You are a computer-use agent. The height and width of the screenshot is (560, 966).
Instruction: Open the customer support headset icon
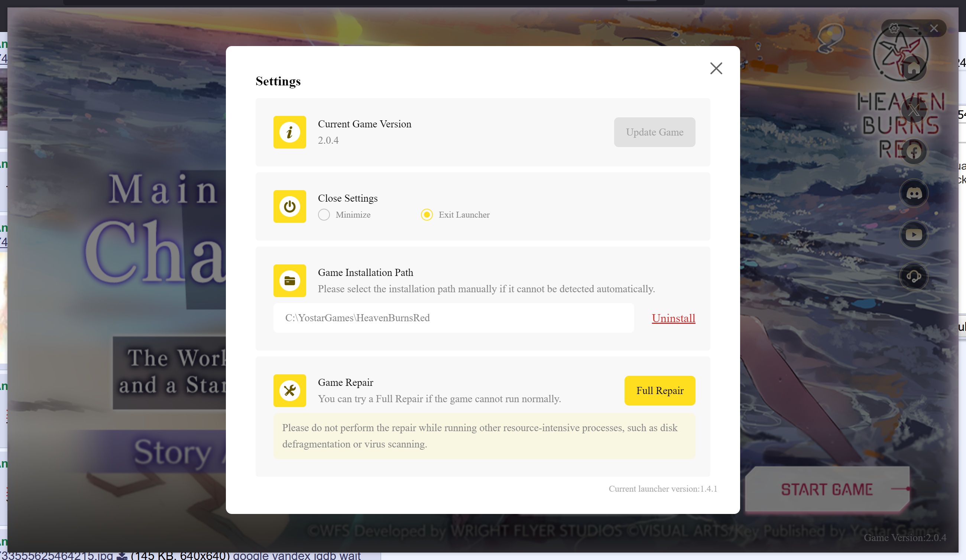pos(914,276)
